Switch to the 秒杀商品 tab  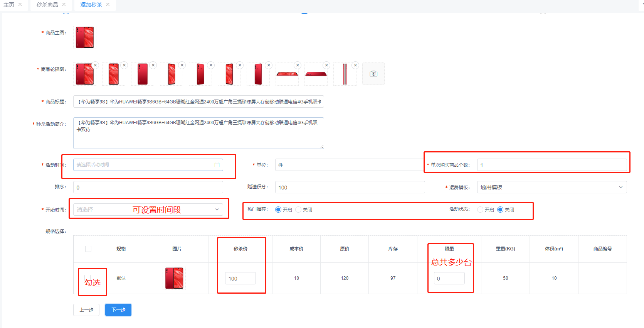tap(47, 5)
